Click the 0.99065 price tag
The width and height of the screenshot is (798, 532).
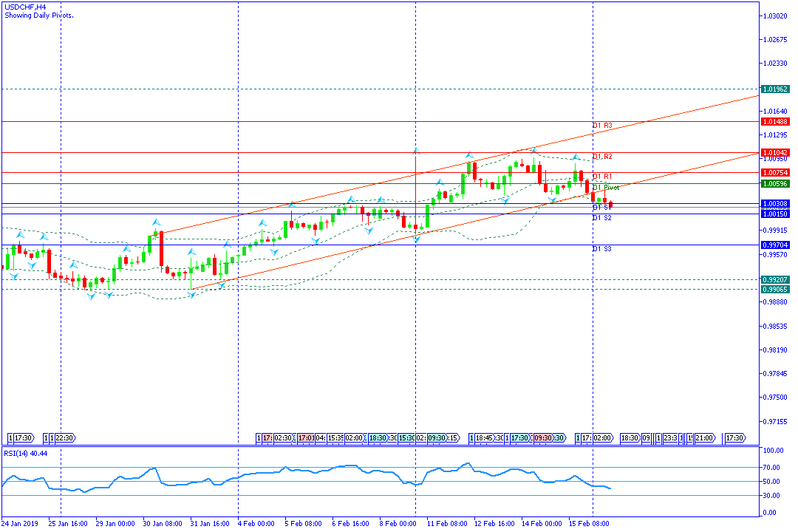point(775,290)
